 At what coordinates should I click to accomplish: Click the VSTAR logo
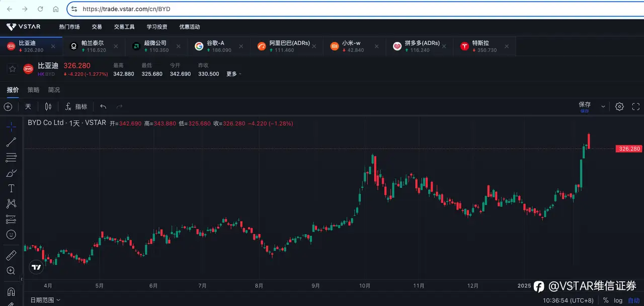pos(24,27)
